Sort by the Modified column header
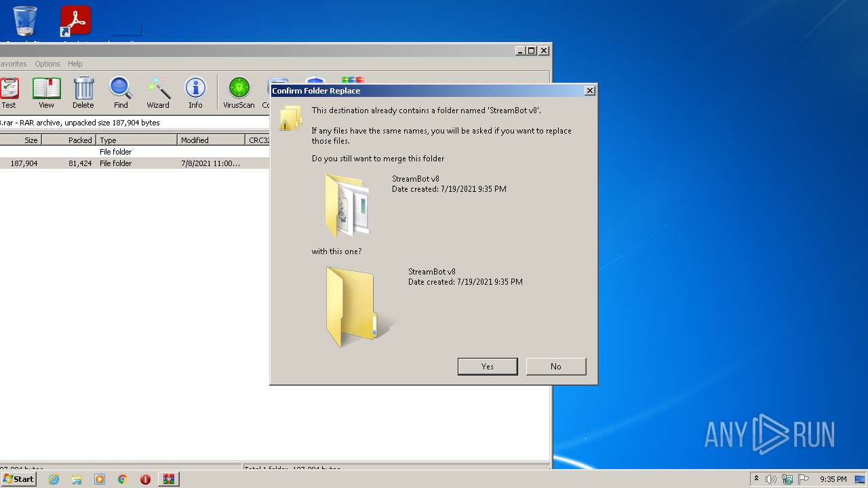Screen dimensions: 868x488 pos(211,140)
